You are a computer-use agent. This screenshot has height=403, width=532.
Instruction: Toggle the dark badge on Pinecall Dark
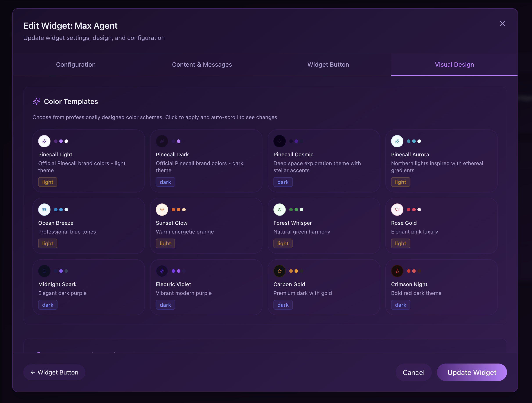tap(165, 182)
